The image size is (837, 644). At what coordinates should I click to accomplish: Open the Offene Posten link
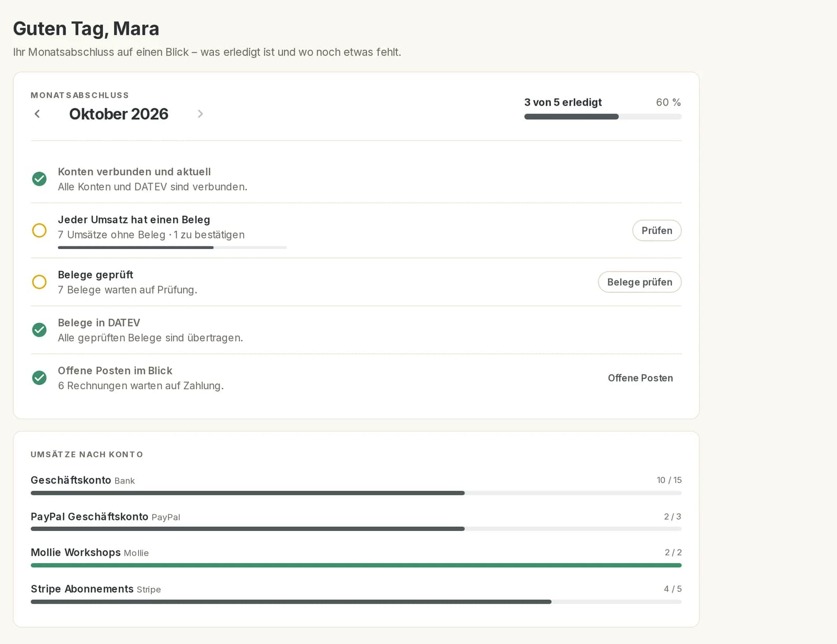click(640, 378)
